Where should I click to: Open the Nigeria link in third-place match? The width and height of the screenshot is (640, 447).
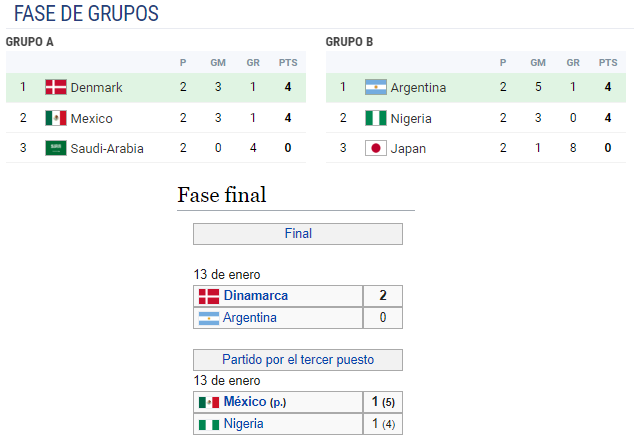243,424
